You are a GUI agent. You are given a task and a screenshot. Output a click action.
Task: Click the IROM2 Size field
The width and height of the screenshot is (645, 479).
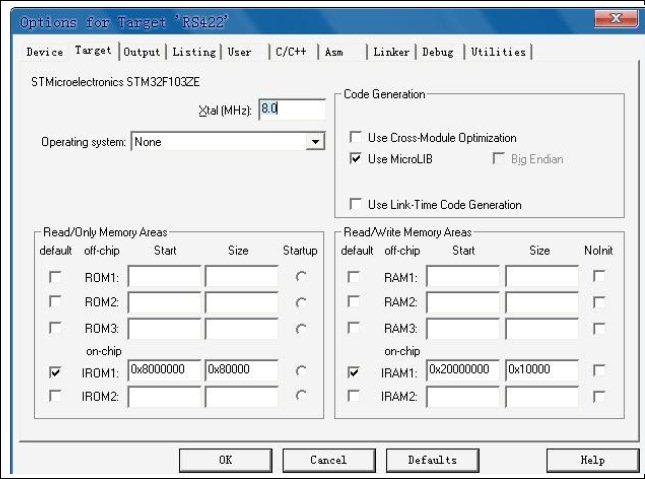tap(241, 396)
